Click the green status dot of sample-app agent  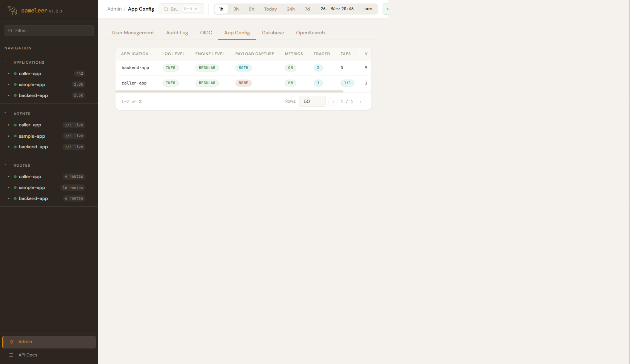pos(15,136)
